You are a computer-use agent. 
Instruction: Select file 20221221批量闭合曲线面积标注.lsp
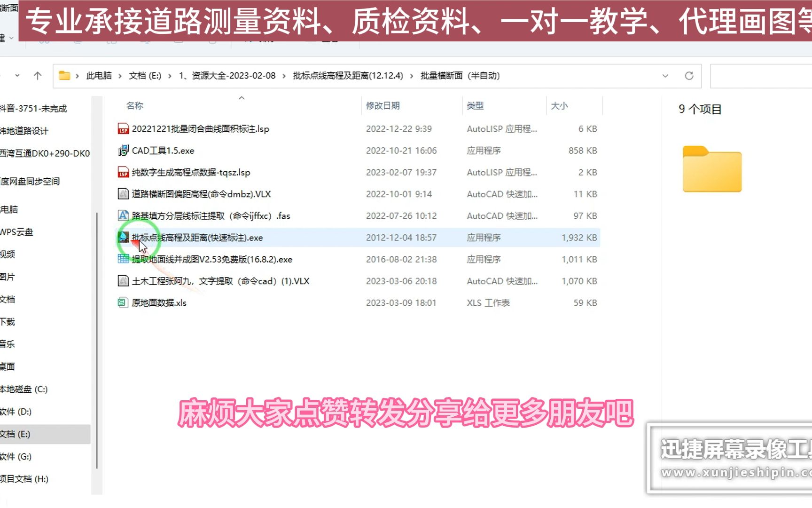(x=201, y=129)
